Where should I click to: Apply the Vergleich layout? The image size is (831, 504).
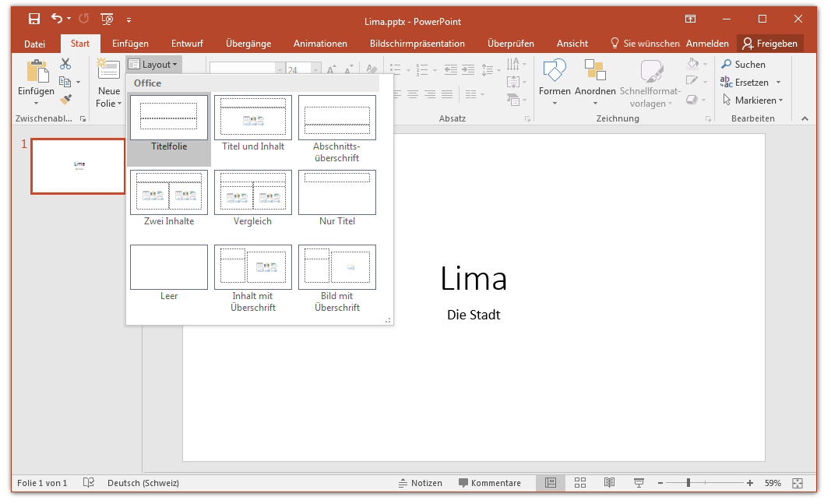(253, 198)
